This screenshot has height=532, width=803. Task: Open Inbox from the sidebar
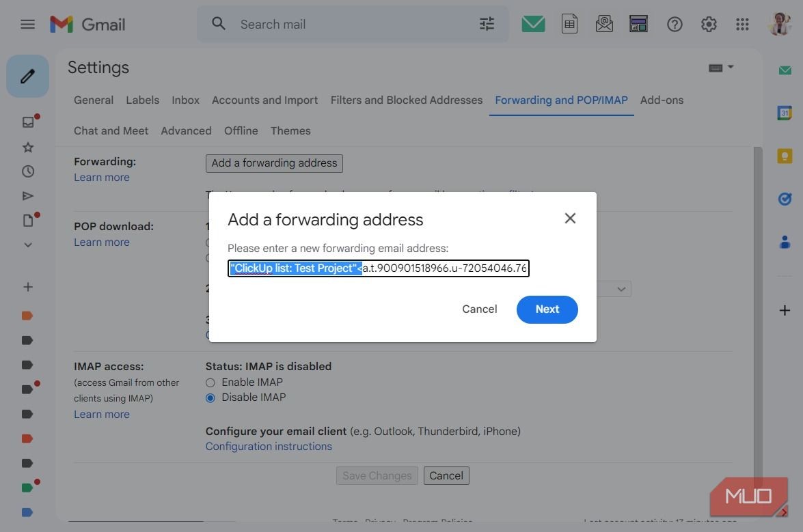pyautogui.click(x=28, y=122)
